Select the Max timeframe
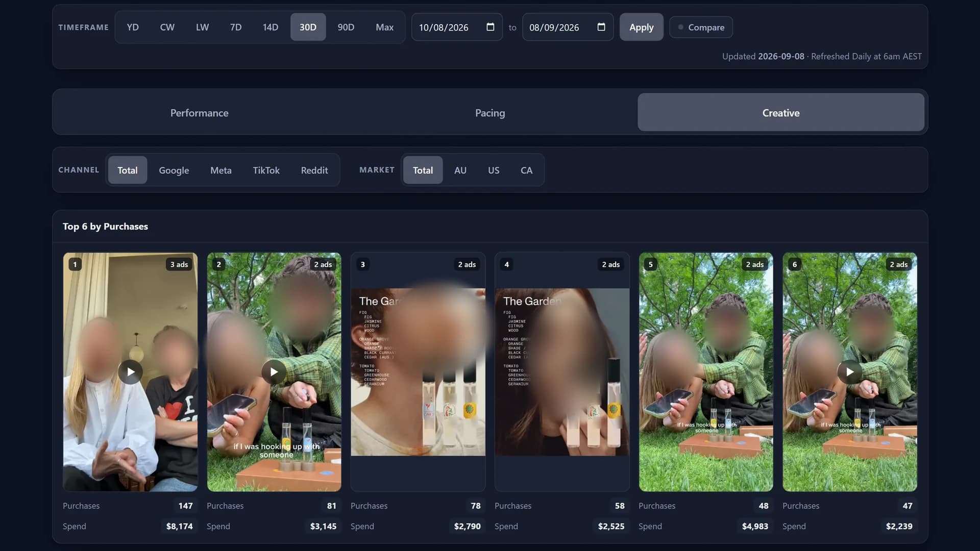Viewport: 980px width, 551px height. [385, 27]
